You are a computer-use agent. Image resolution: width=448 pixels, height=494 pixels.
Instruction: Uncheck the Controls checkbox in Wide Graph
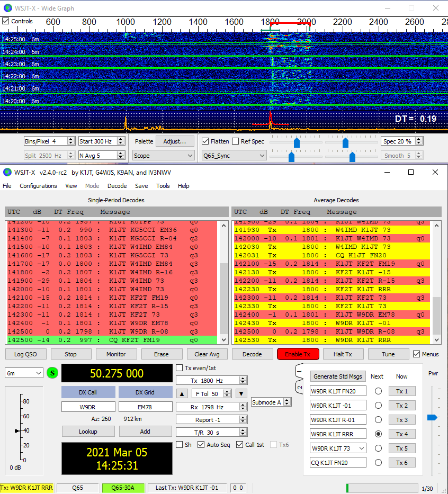tap(6, 21)
